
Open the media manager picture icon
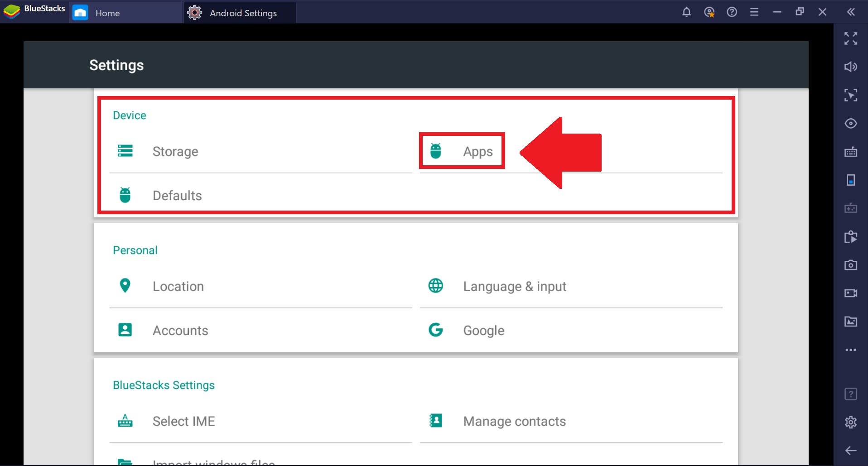pos(851,322)
